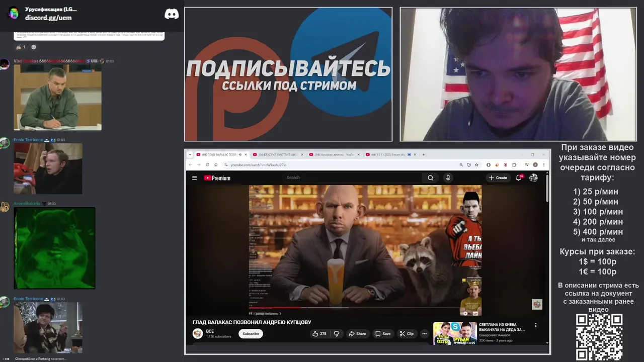Viewport: 644px width, 362px height.
Task: Open the Arsenlikakaha username in chat
Action: [x=27, y=204]
